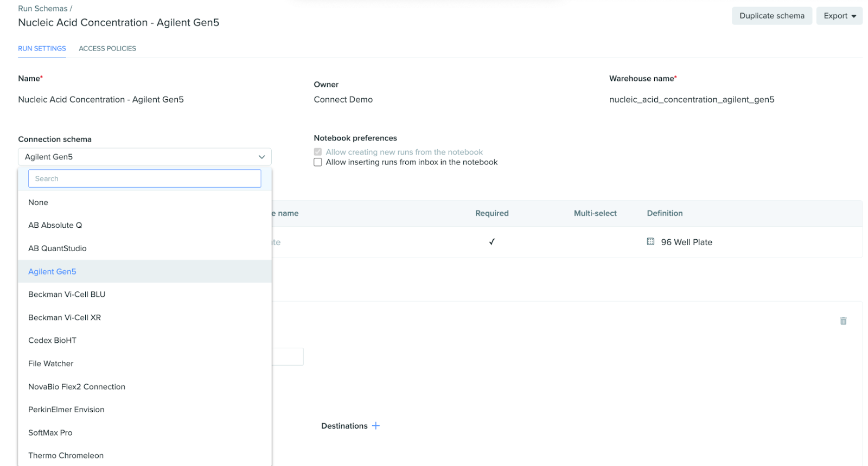Toggle Allow creating new runs checkbox
Screen dimensions: 868x466
click(318, 152)
